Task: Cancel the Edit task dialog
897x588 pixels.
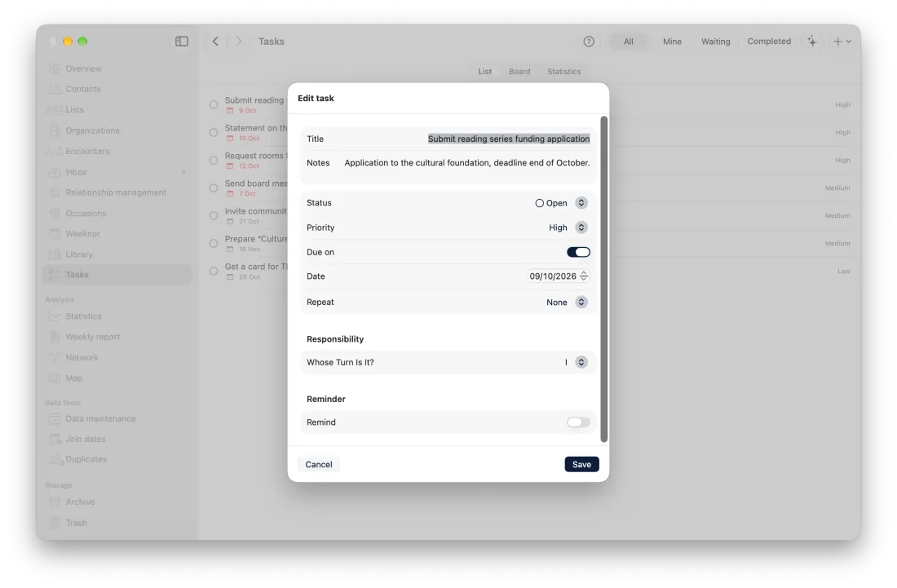Action: pos(319,465)
